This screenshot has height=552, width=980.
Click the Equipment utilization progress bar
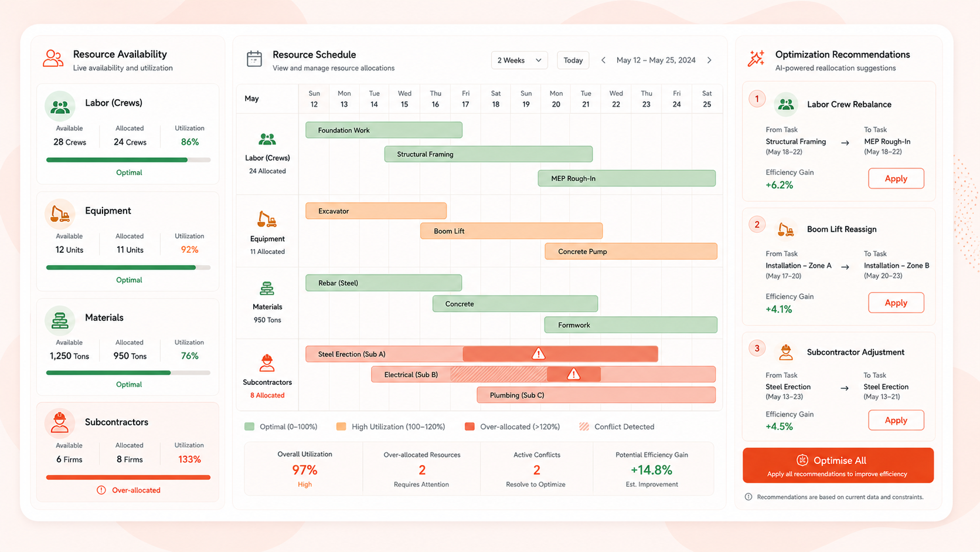(x=128, y=267)
